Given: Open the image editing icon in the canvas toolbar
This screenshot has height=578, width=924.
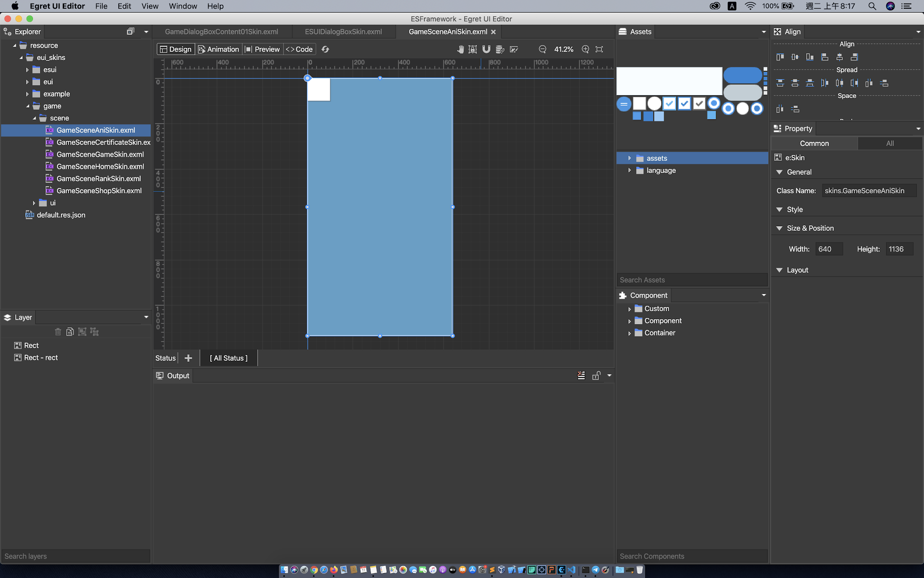Looking at the screenshot, I should coord(514,49).
